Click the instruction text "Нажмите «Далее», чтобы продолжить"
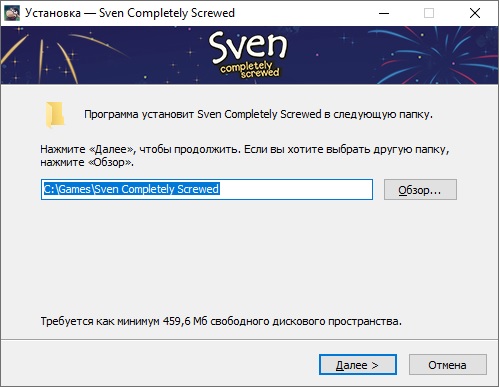Viewport: 499px width, 387px height. pyautogui.click(x=140, y=149)
